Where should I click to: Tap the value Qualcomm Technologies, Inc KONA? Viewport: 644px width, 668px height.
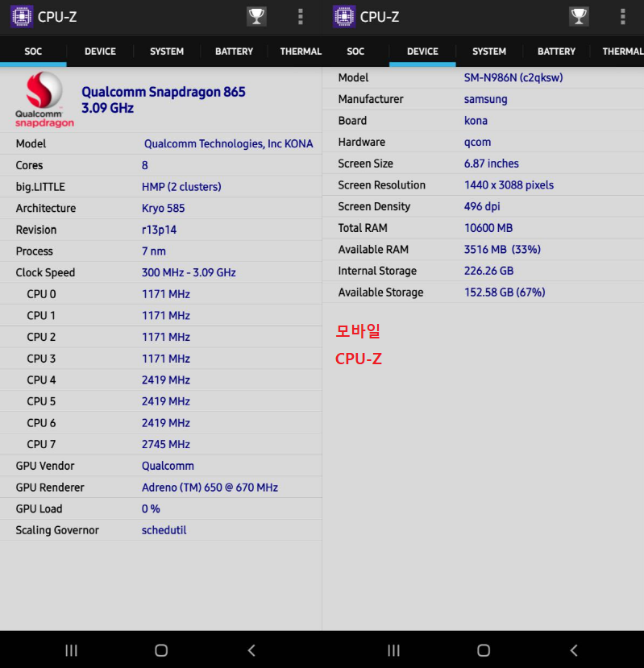click(x=228, y=143)
